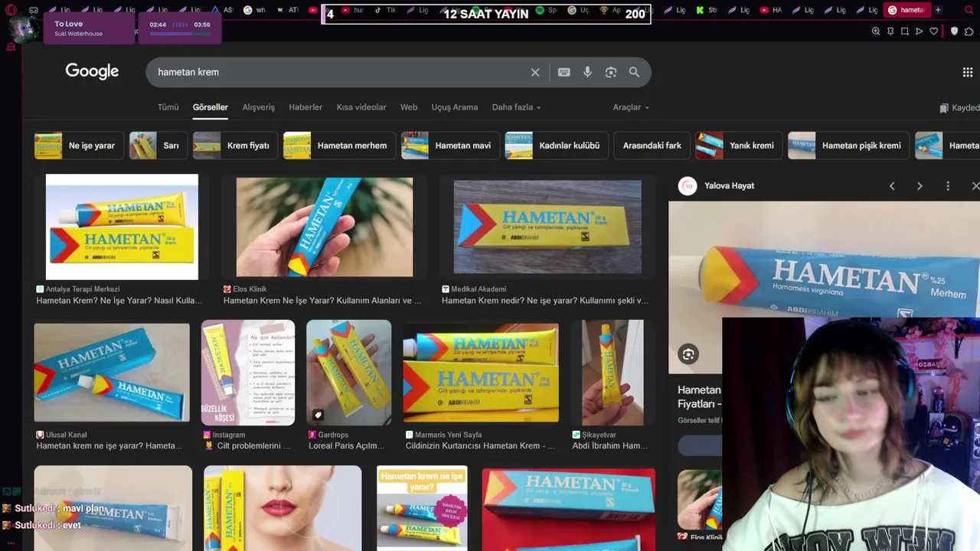Go to next image in preview panel
This screenshot has width=980, height=551.
click(x=920, y=186)
